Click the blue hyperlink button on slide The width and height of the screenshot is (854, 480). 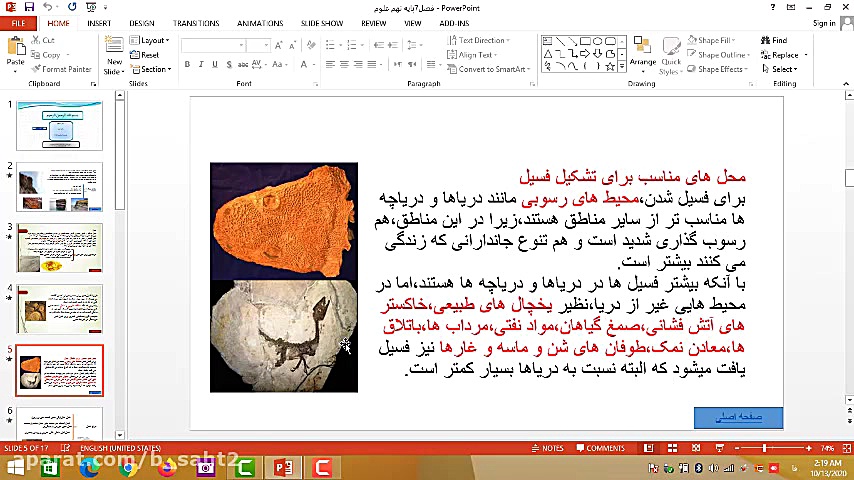738,418
